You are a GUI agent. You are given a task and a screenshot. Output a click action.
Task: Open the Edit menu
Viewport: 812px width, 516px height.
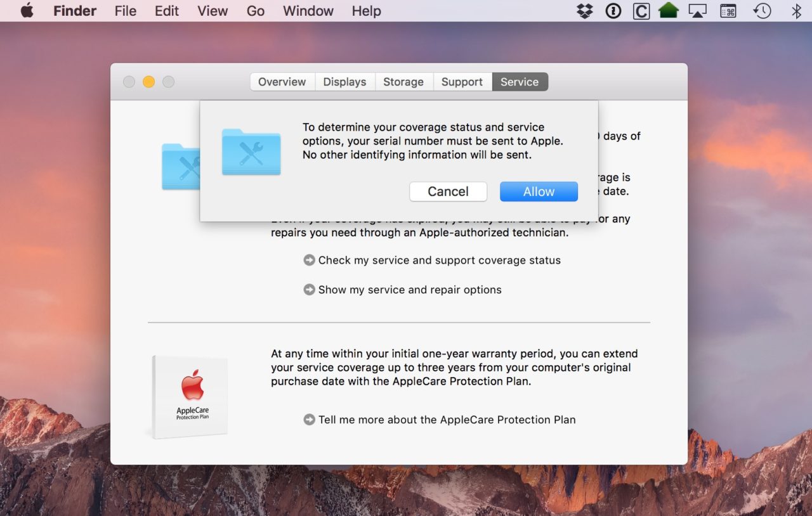[167, 11]
